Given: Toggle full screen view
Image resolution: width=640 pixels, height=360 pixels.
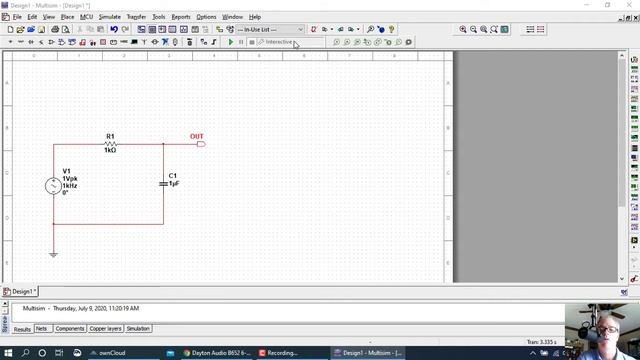Looking at the screenshot, I should tap(504, 29).
